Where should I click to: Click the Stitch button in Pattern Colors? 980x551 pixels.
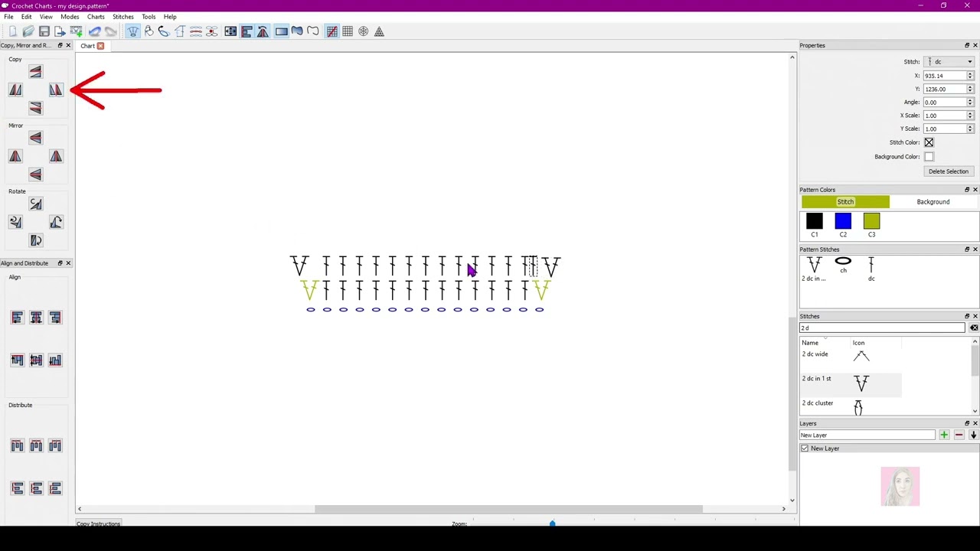tap(845, 202)
